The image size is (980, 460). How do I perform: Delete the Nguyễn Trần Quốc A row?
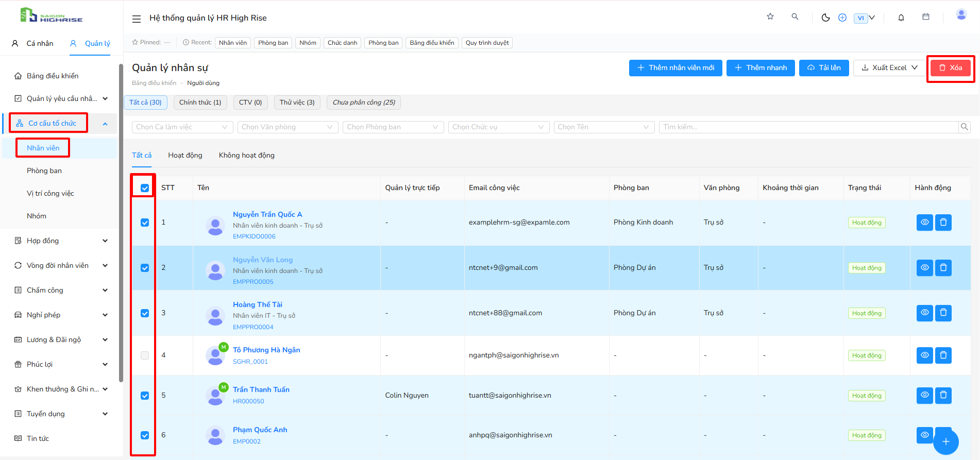943,223
